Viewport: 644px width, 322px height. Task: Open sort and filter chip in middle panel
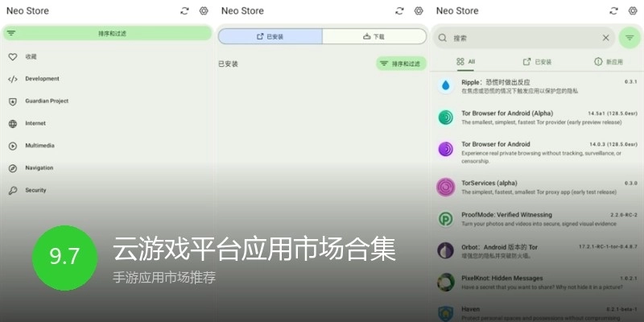coord(400,64)
